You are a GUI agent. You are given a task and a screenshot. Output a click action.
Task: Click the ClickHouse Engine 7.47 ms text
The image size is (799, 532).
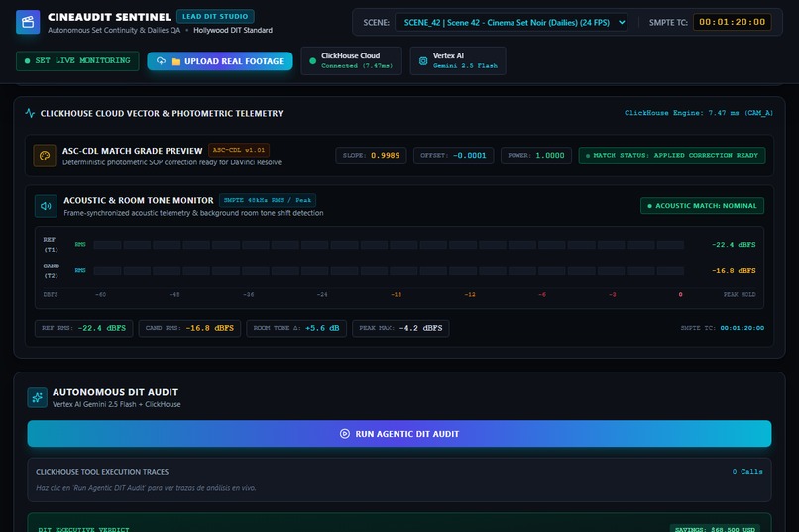[x=699, y=113]
